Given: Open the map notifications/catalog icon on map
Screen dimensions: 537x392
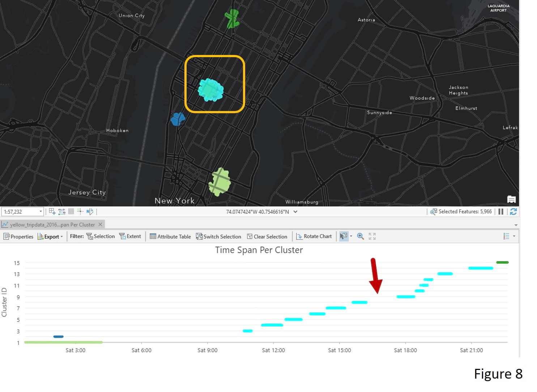Looking at the screenshot, I should click(511, 199).
